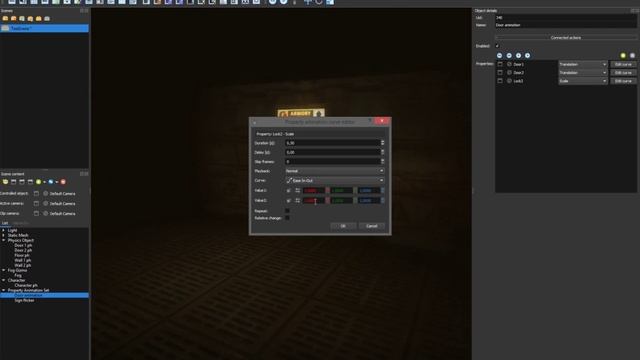Toggle the Enabled checkbox in Object details
The width and height of the screenshot is (640, 360).
[x=497, y=46]
